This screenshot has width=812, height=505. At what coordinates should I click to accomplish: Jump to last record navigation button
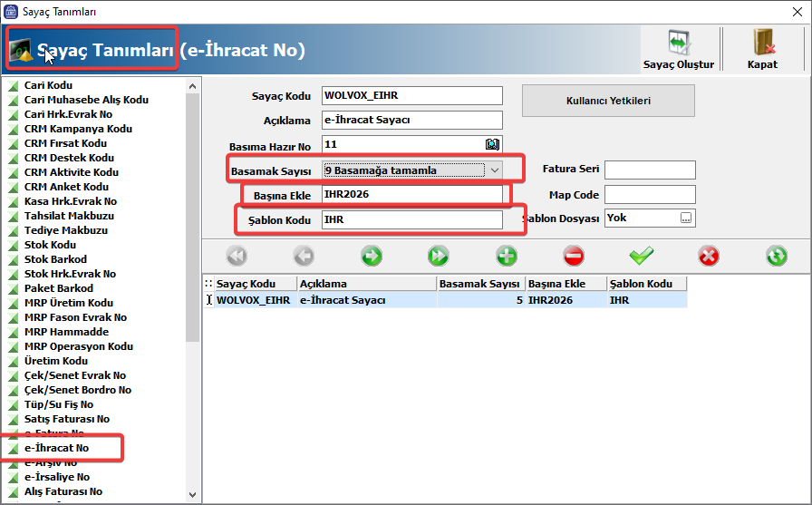click(439, 257)
